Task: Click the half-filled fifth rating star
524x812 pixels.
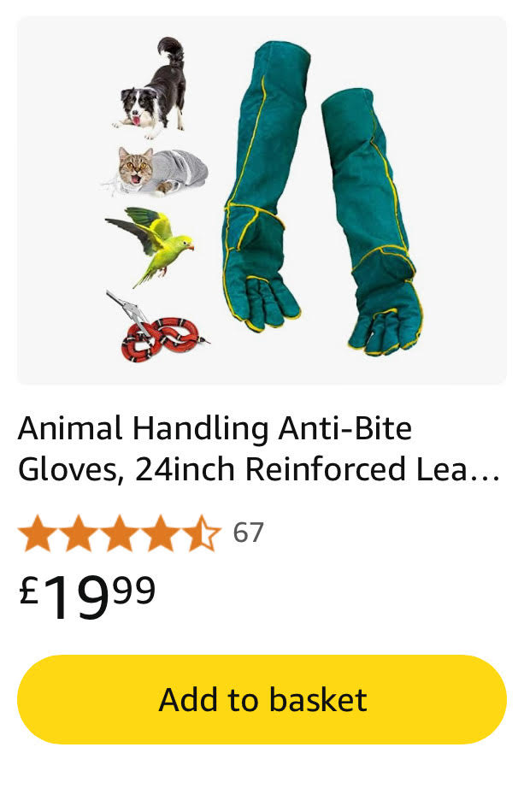Action: (204, 533)
